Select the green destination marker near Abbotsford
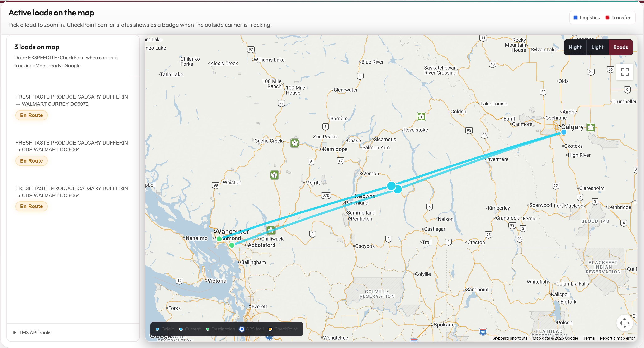This screenshot has height=348, width=644. 232,245
